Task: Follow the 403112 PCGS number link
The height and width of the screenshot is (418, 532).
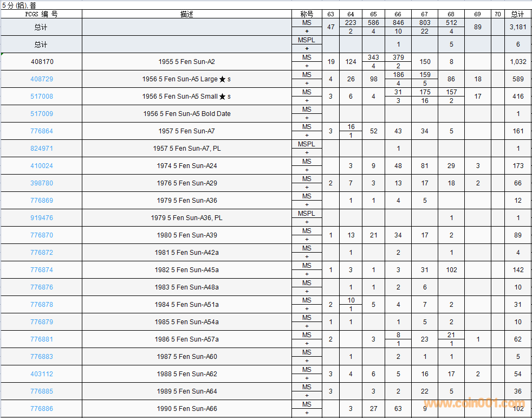Action: pos(42,374)
